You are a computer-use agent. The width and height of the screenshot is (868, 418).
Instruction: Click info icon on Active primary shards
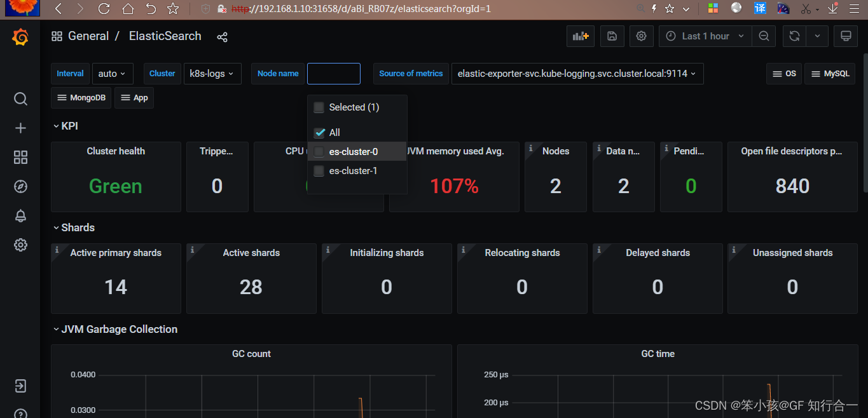click(x=57, y=250)
